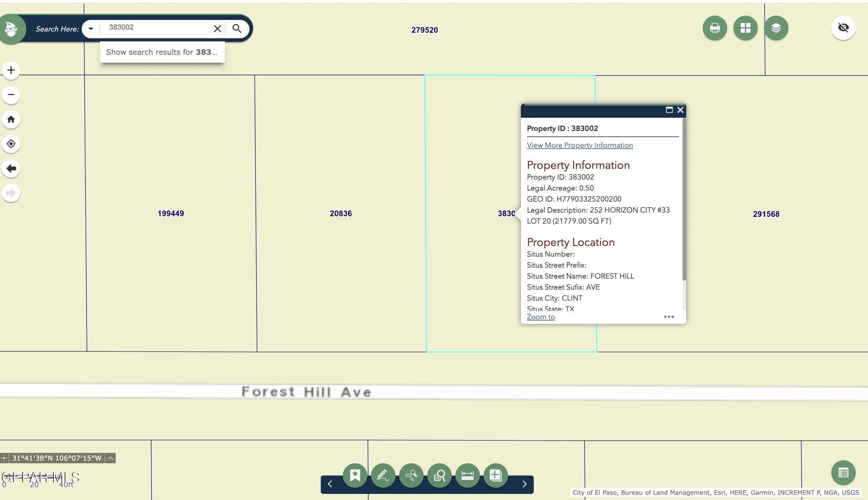Open the Basemap Gallery

coord(745,28)
